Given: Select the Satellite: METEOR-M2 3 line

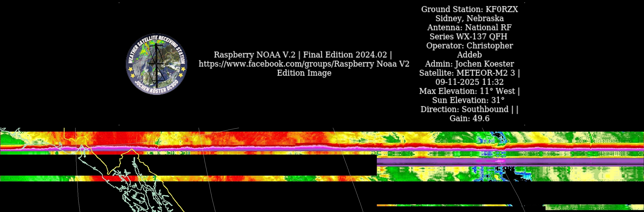Looking at the screenshot, I should point(467,73).
